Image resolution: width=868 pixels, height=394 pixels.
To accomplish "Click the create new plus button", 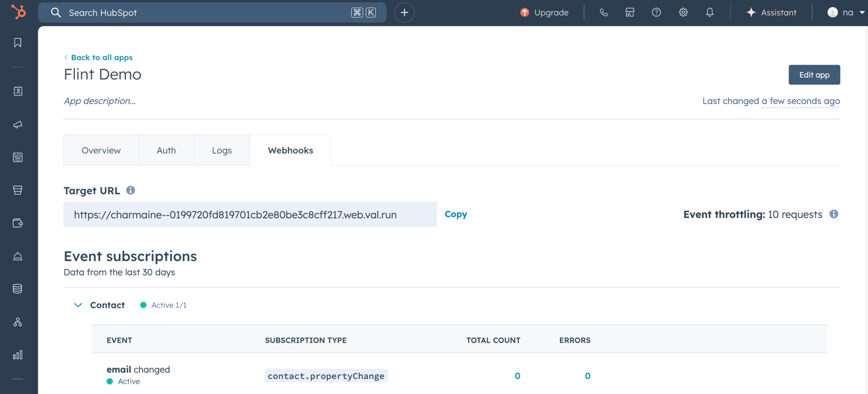I will tap(404, 13).
